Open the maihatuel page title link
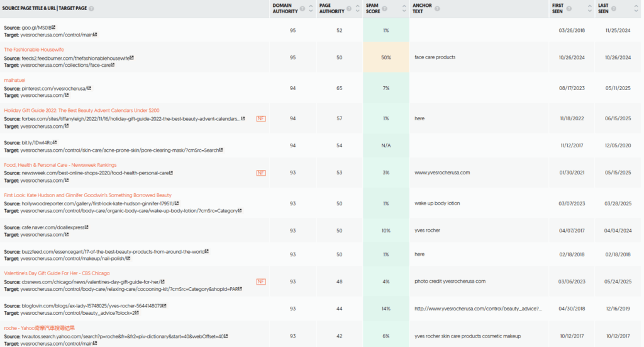 pos(15,80)
